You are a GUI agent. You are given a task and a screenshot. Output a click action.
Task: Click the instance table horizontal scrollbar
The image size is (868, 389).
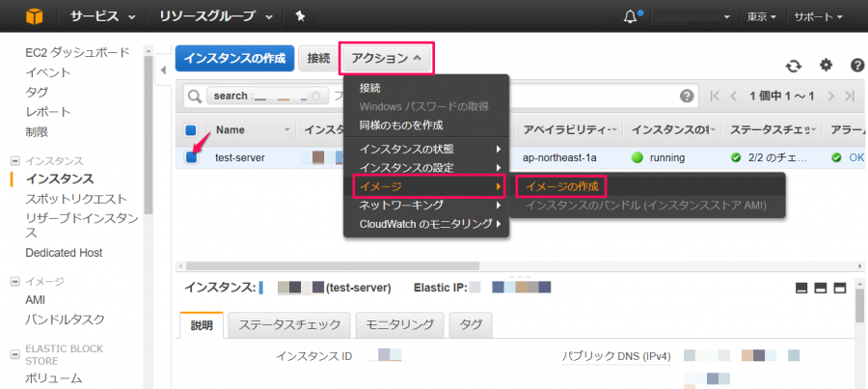point(332,265)
